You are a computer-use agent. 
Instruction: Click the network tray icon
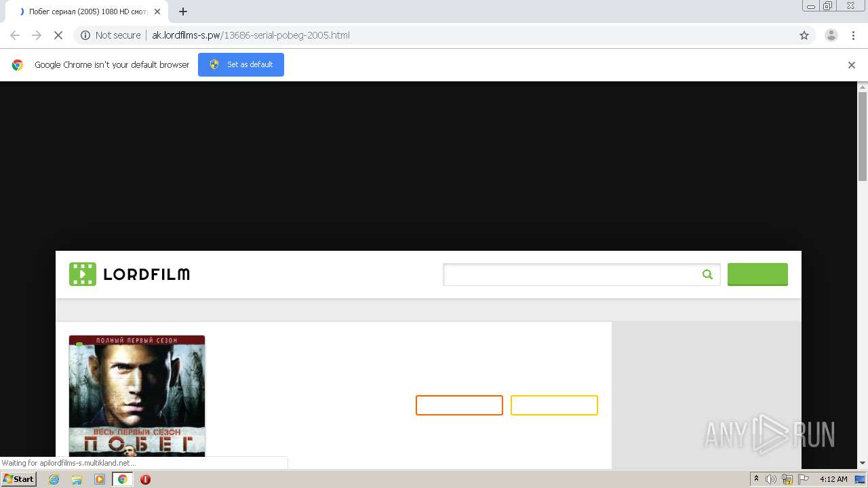click(x=787, y=479)
